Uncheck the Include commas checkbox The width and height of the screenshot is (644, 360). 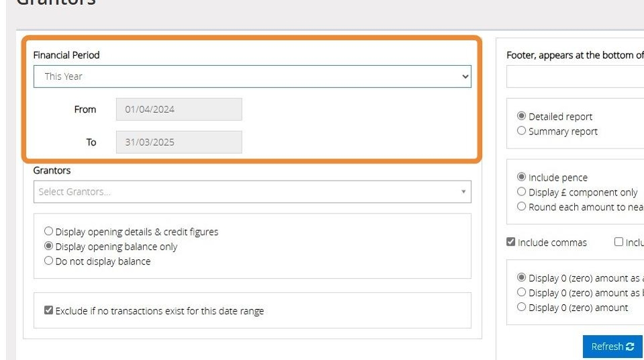tap(510, 242)
